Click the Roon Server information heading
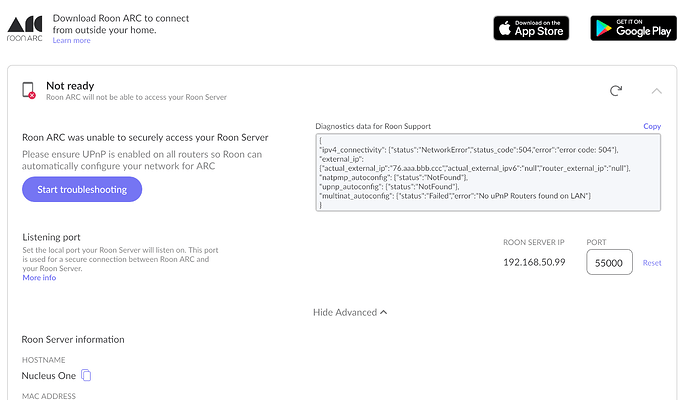Screen dimensions: 689x400 tap(73, 339)
